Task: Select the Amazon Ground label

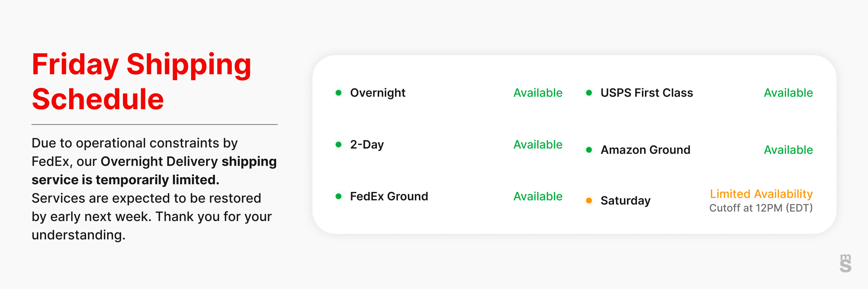Action: (x=645, y=150)
